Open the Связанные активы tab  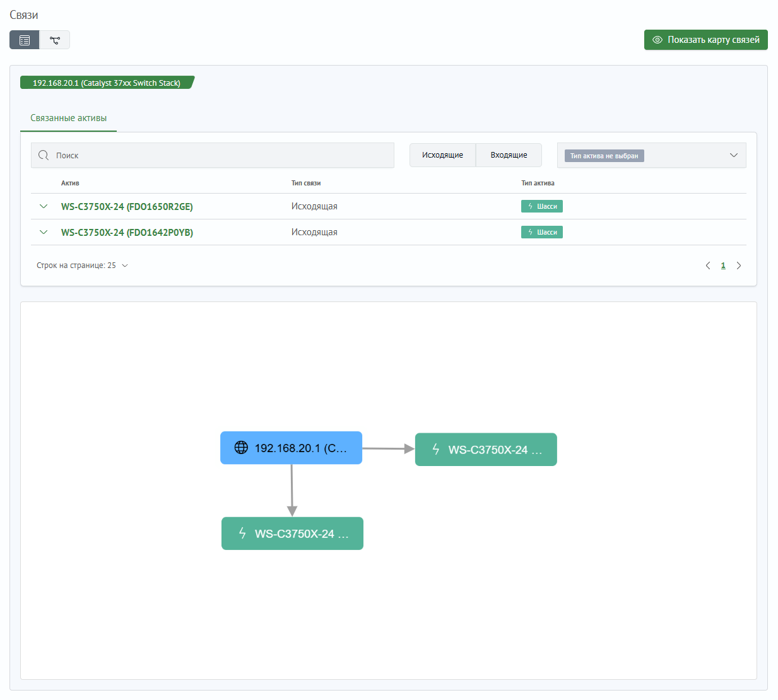pos(68,118)
